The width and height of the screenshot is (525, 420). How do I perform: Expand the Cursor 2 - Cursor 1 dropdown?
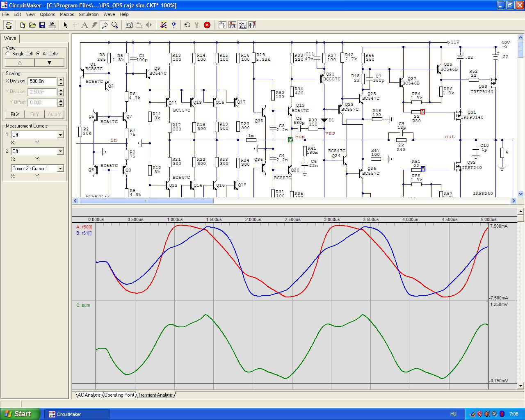pyautogui.click(x=60, y=169)
